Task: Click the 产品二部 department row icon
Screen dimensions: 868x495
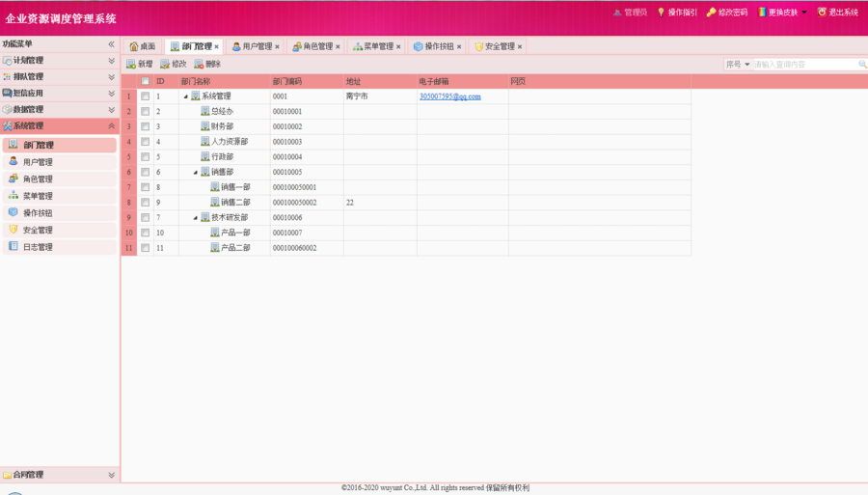Action: click(x=215, y=247)
